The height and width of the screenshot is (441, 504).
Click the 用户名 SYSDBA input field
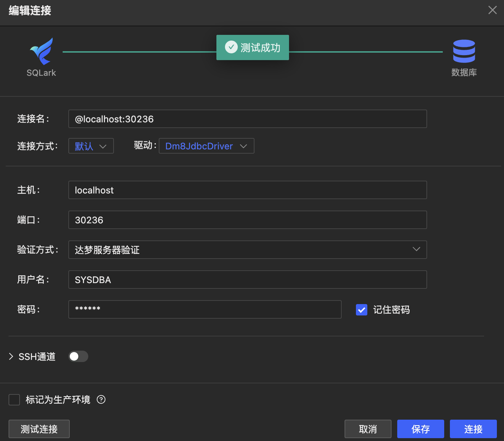(x=247, y=280)
